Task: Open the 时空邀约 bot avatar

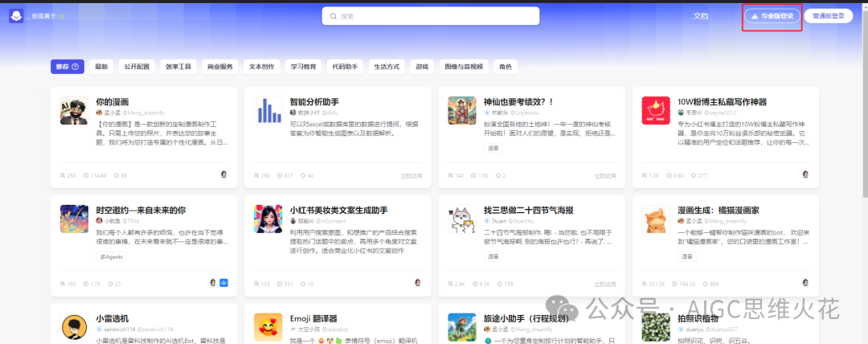Action: tap(74, 219)
